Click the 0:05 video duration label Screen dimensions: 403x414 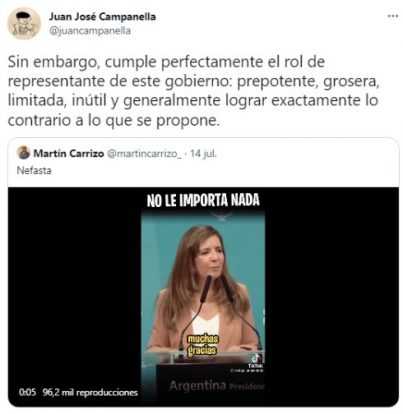pyautogui.click(x=27, y=392)
